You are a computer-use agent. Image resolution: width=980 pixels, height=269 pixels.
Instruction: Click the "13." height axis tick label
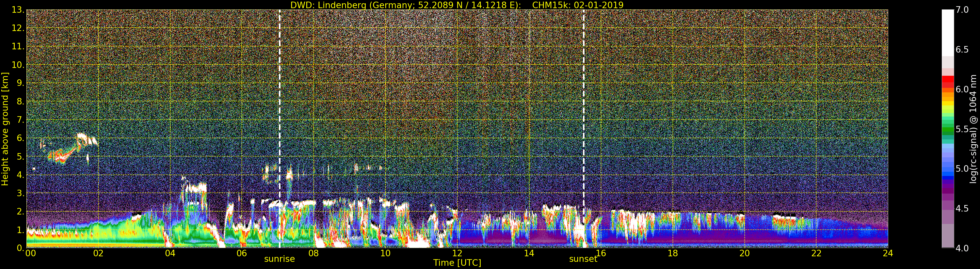pos(18,10)
